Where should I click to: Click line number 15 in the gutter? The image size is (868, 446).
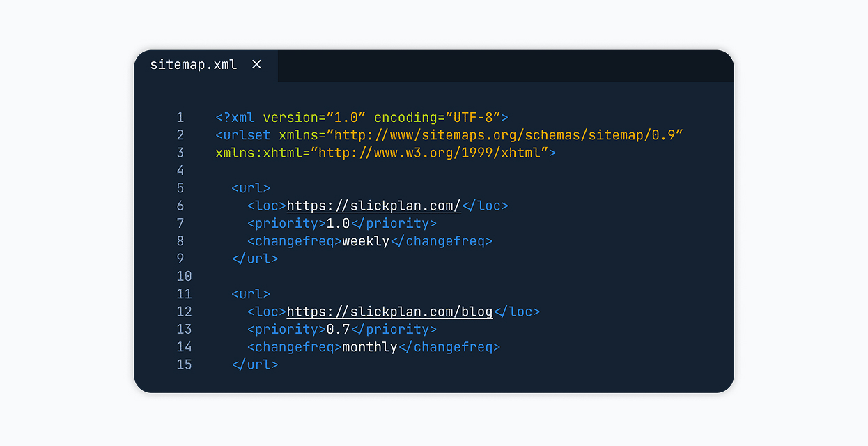click(x=184, y=364)
